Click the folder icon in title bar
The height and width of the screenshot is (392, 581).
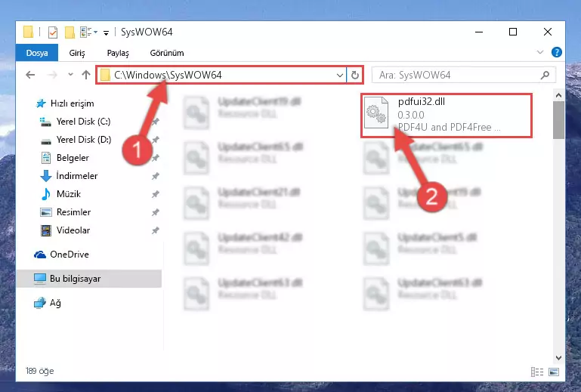(29, 32)
